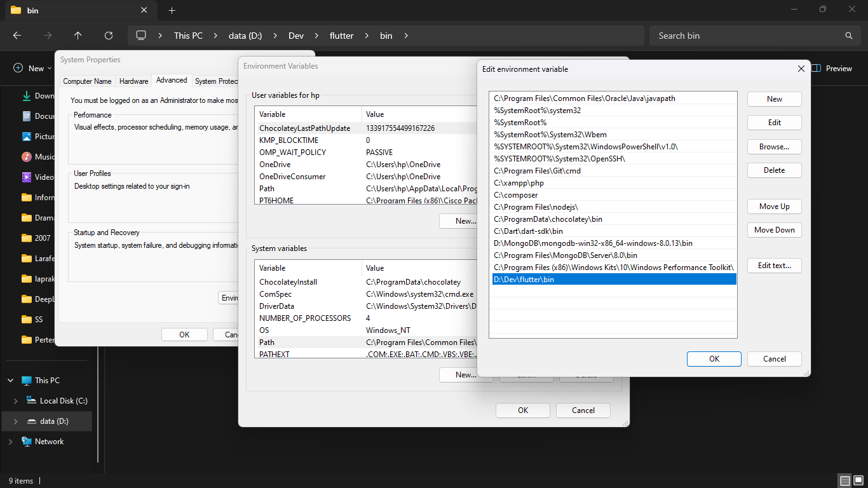The width and height of the screenshot is (868, 488).
Task: Expand the Local Disk (C:) tree node
Action: coord(16,401)
